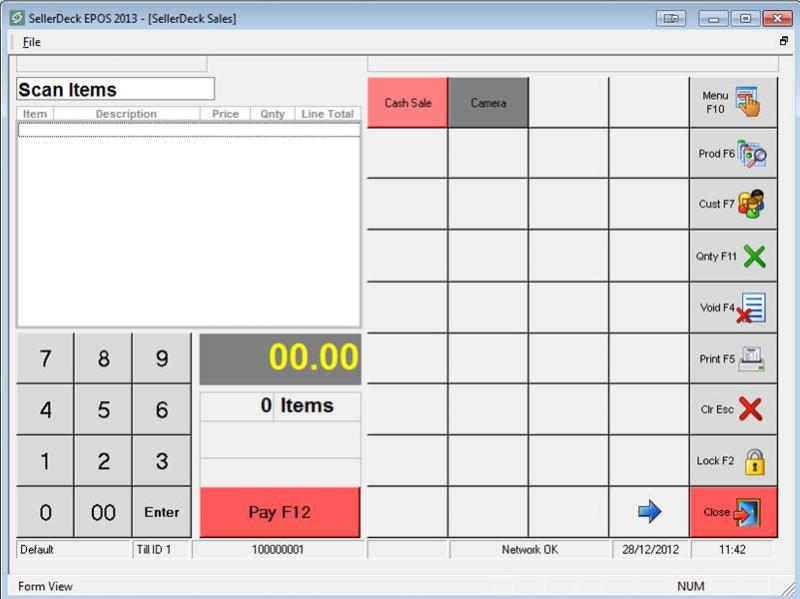
Task: Tap keypad digit 6
Action: coord(162,410)
